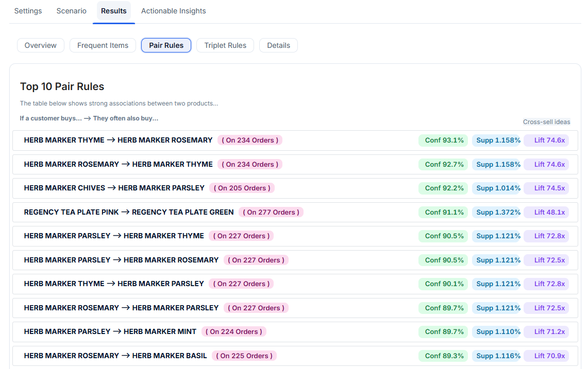Click the "On 205 Orders" badge
Screen dimensions: 588x369
pyautogui.click(x=242, y=188)
